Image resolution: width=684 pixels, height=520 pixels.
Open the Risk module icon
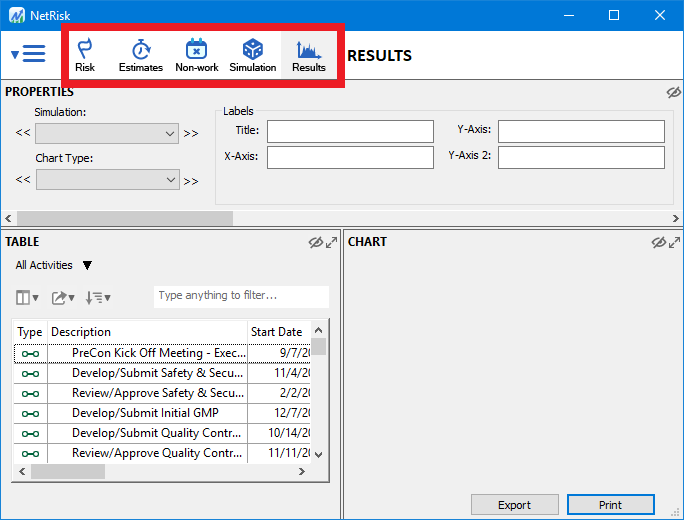point(85,55)
